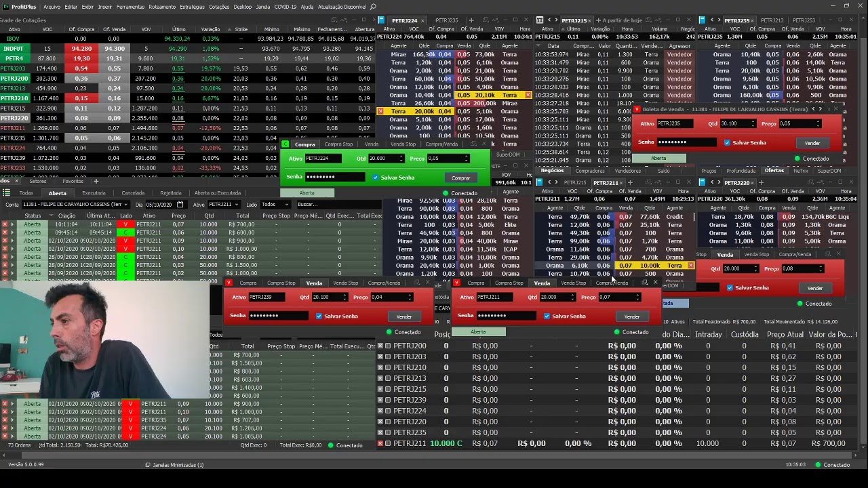The image size is (868, 488).
Task: Click green C icon of Compra boleta
Action: click(285, 144)
